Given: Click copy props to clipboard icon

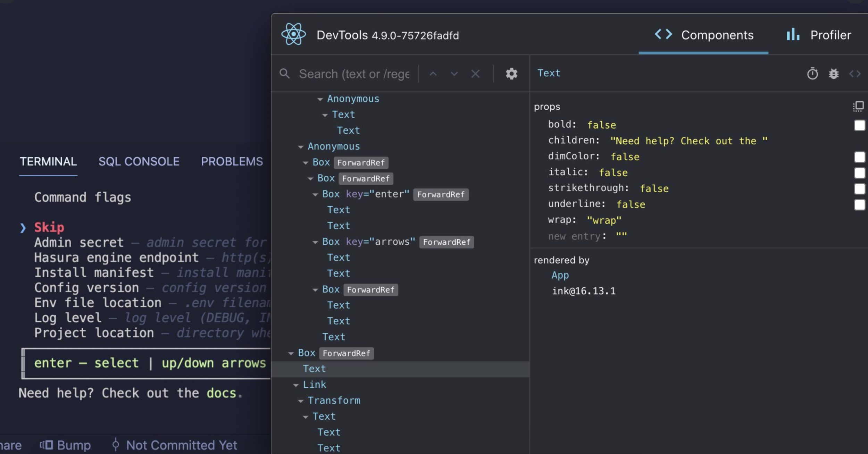Looking at the screenshot, I should coord(858,106).
